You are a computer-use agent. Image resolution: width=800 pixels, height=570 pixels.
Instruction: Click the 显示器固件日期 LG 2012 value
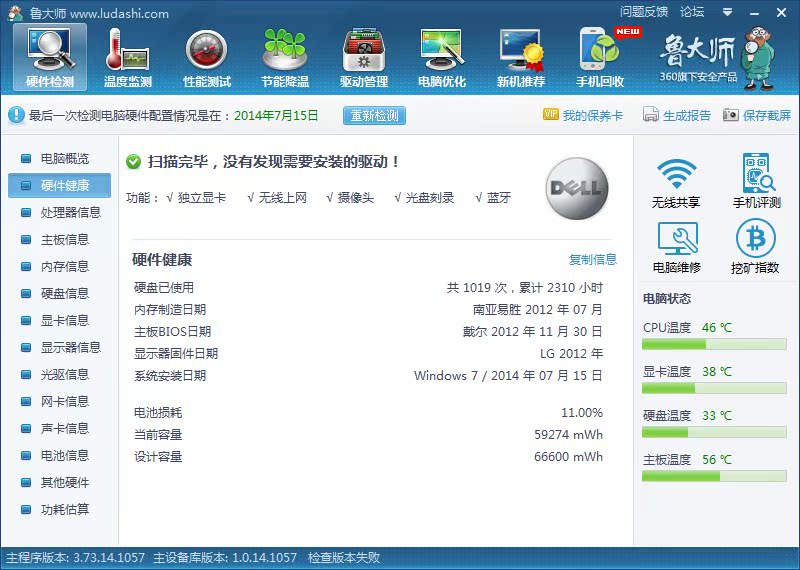click(x=571, y=354)
